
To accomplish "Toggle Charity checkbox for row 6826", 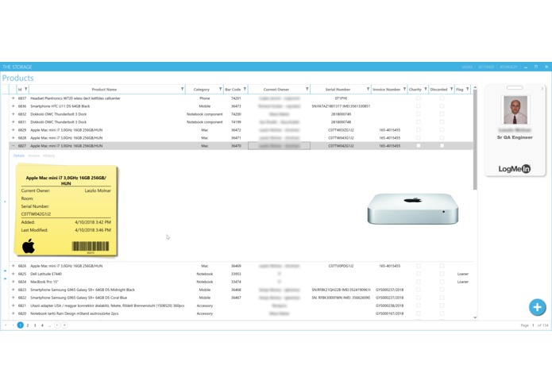I will [x=419, y=266].
